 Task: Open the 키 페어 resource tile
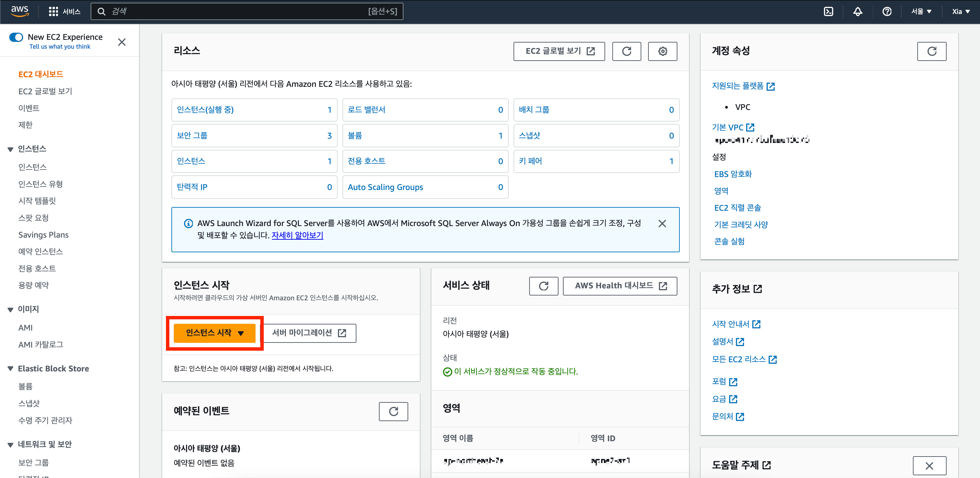(596, 161)
